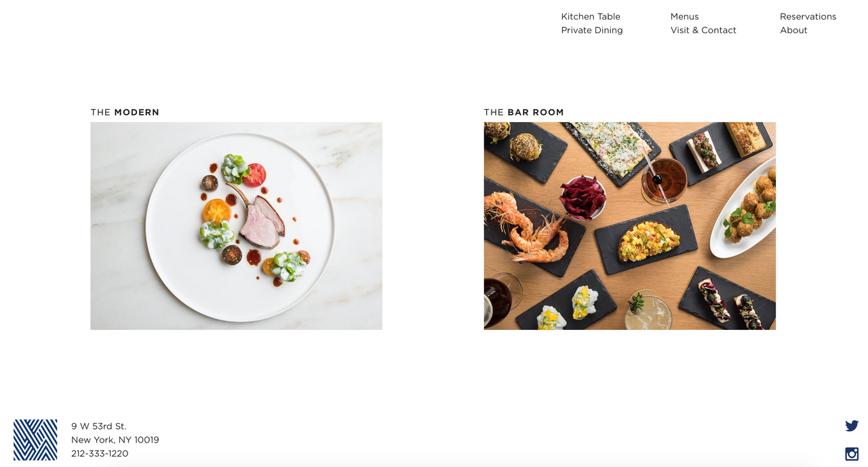This screenshot has width=868, height=467.
Task: Click the New York, NY 10019 line
Action: [115, 440]
